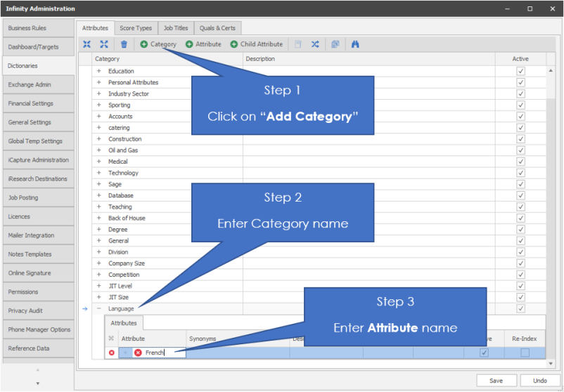Open the Quals & Certs tab
Viewport: 564px width, 392px height.
pos(217,28)
